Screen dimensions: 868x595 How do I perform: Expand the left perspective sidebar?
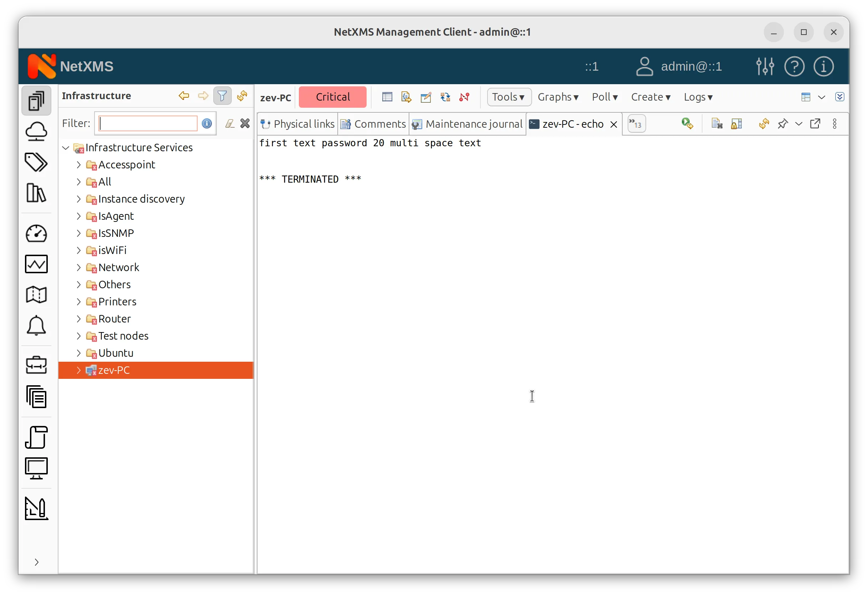coord(36,562)
